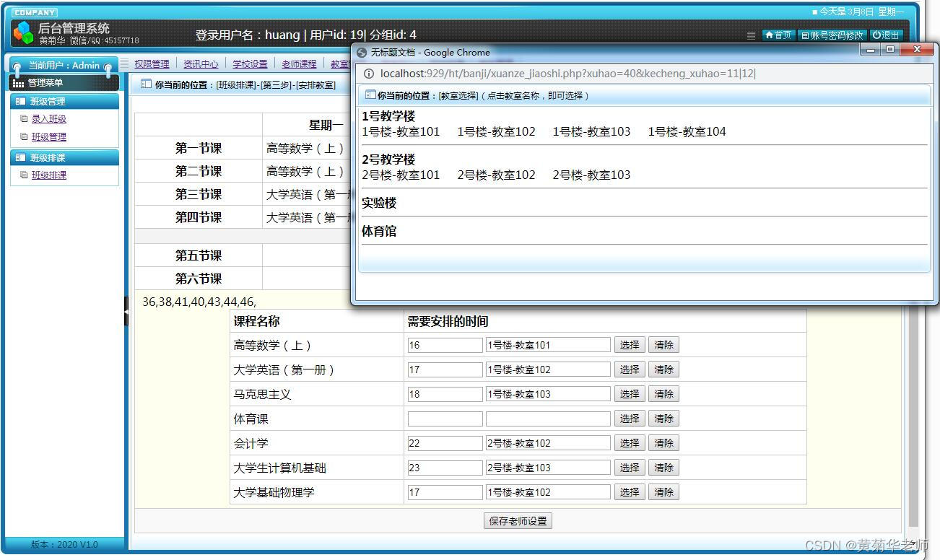Screen dimensions: 940x560
Task: Click the time input field for 马克思主义
Action: (x=445, y=393)
